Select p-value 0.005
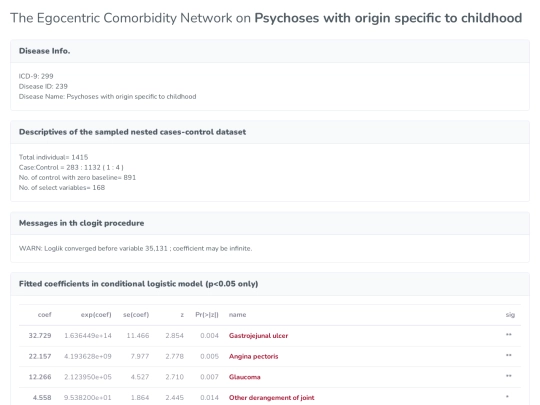 209,356
